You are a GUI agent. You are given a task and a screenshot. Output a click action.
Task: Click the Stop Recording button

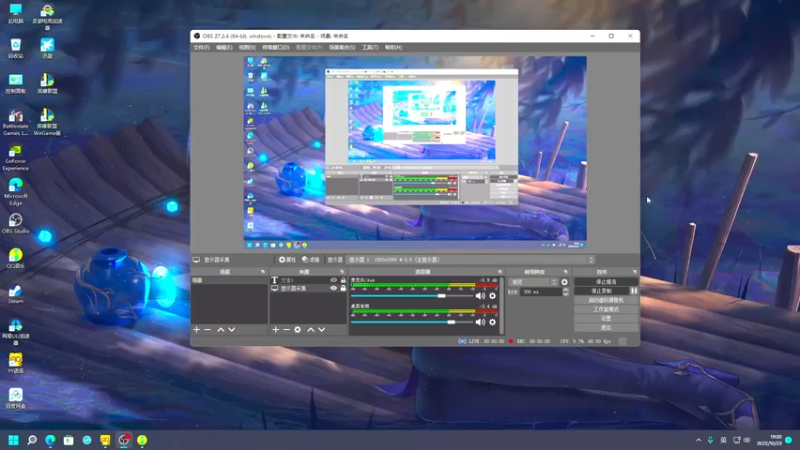click(602, 291)
